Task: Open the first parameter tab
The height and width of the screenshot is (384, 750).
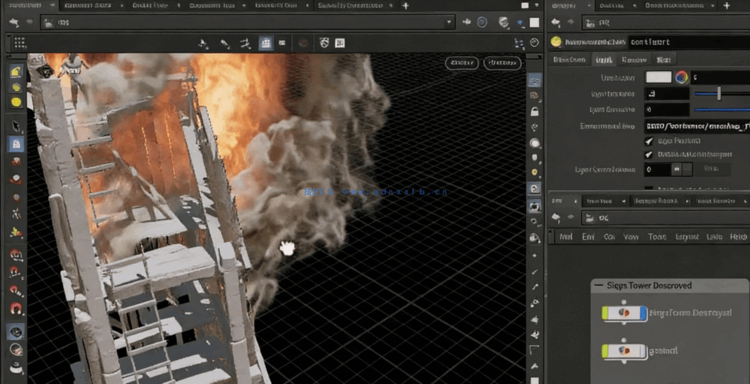Action: tap(569, 60)
